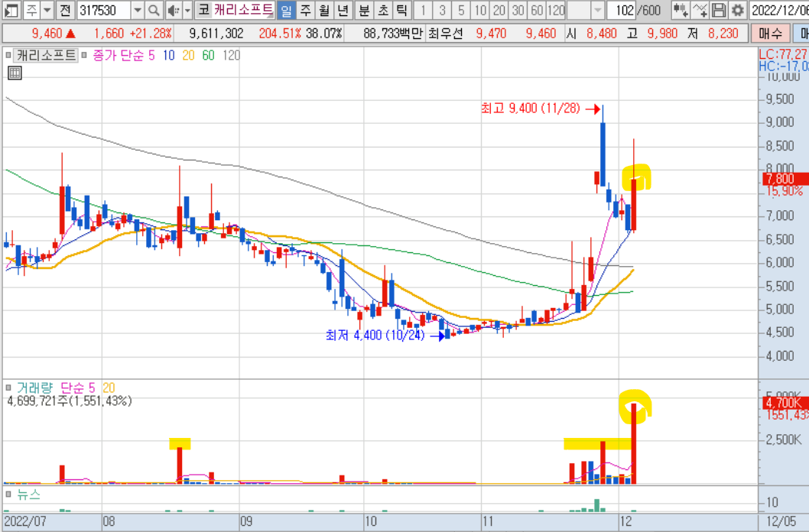Click the stock search magnifier icon
This screenshot has width=809, height=532.
click(154, 10)
